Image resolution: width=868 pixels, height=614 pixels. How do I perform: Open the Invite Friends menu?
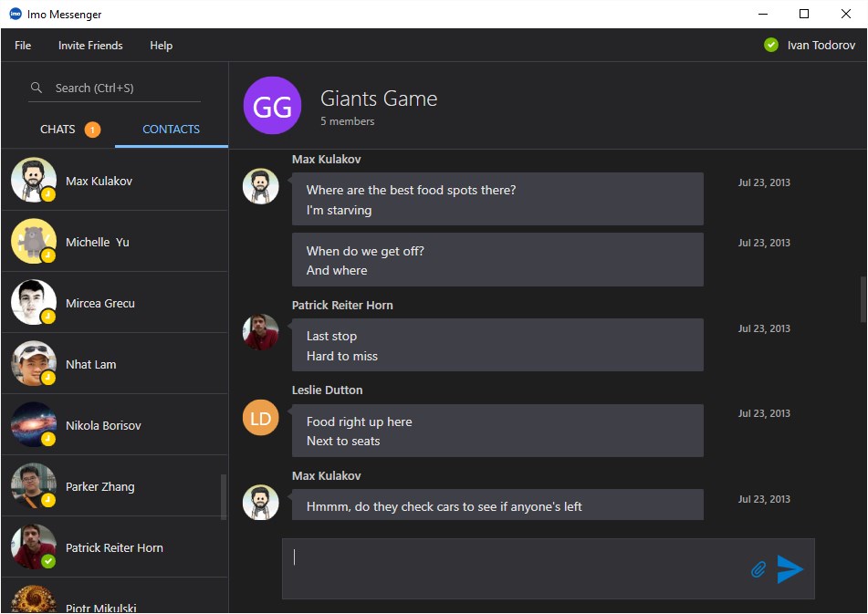pos(90,45)
